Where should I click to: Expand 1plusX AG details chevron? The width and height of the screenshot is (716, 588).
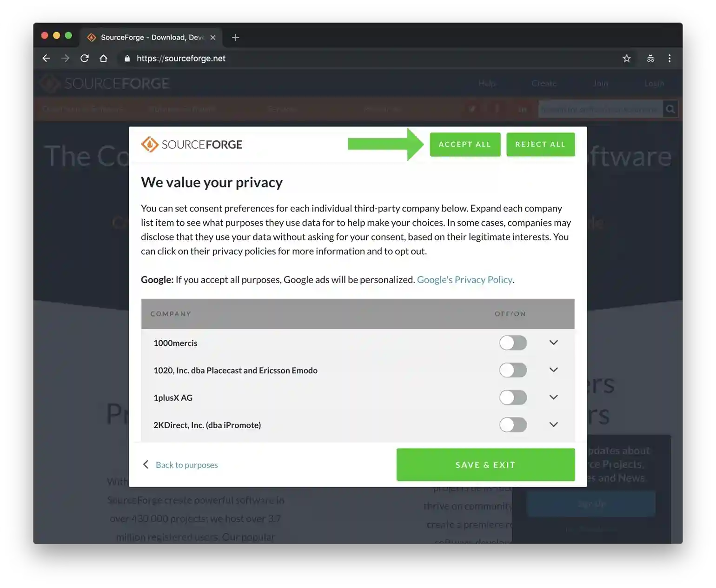pos(553,397)
